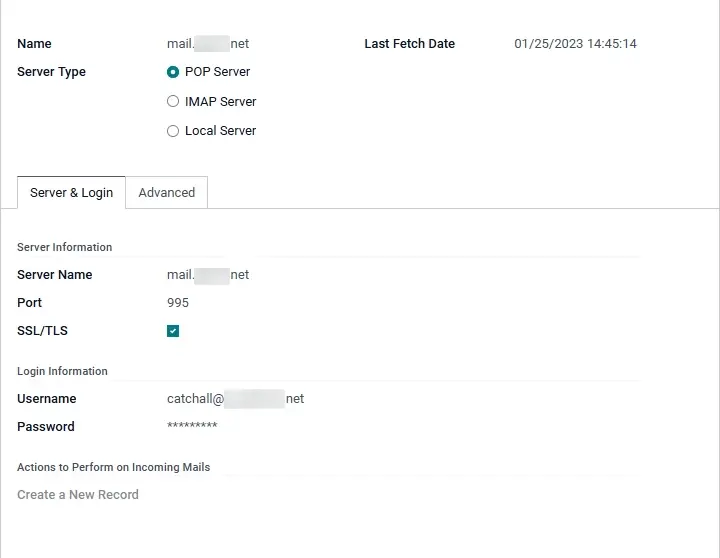Choose the IMAP Server option
Screen dimensions: 720x558
tap(173, 101)
